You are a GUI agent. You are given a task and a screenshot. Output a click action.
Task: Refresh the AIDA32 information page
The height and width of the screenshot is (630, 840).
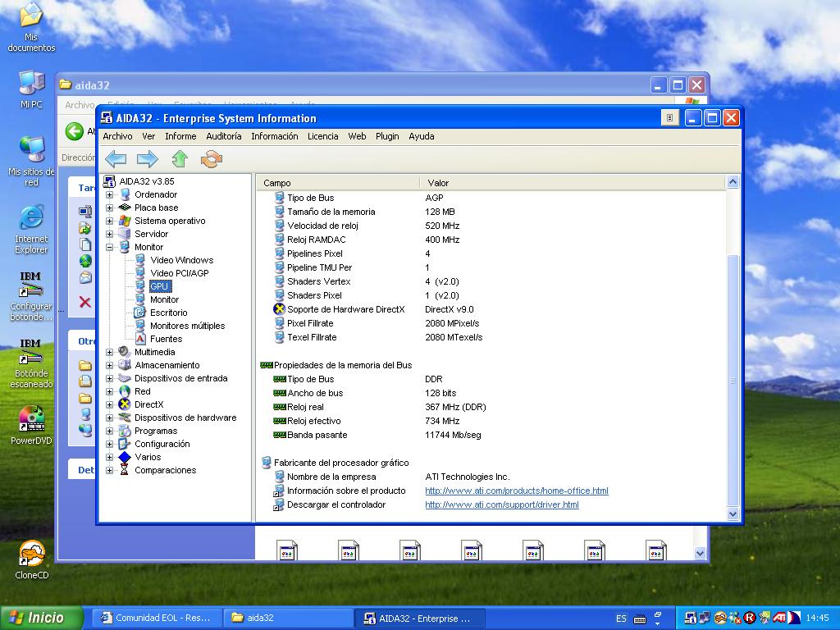coord(211,158)
